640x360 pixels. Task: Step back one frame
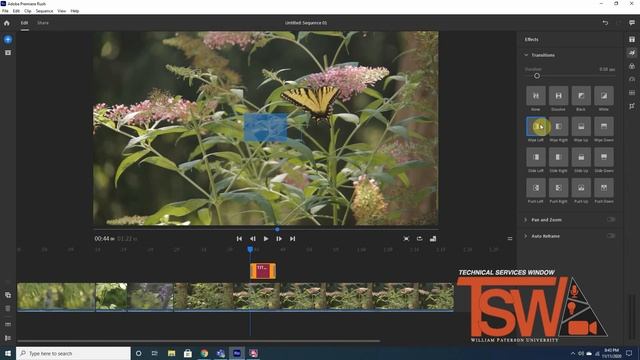coord(253,239)
